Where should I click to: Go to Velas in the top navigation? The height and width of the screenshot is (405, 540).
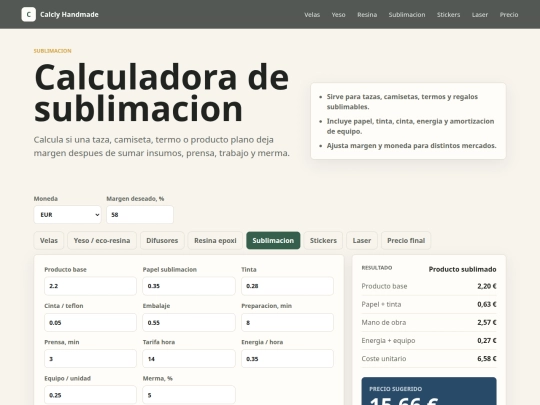click(x=312, y=15)
